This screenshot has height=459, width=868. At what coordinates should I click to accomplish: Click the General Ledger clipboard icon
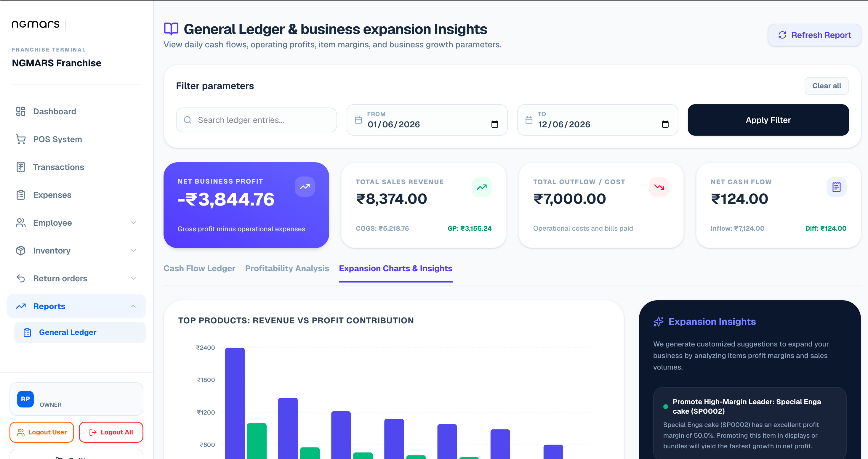click(27, 332)
